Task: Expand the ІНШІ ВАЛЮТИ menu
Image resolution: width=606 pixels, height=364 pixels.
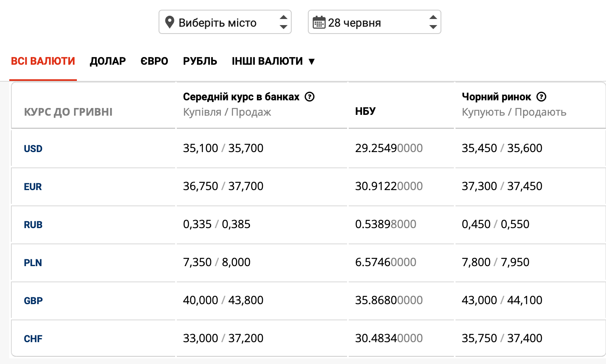Action: click(x=273, y=61)
